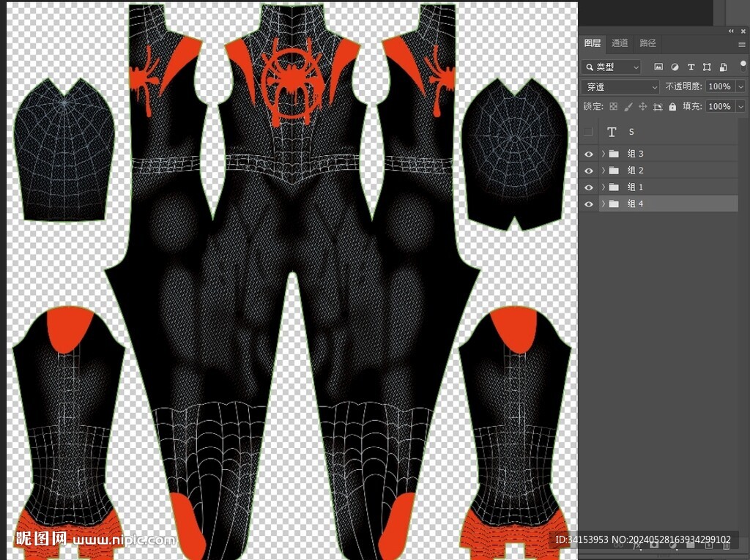Switch to the 图层 tab

click(593, 43)
